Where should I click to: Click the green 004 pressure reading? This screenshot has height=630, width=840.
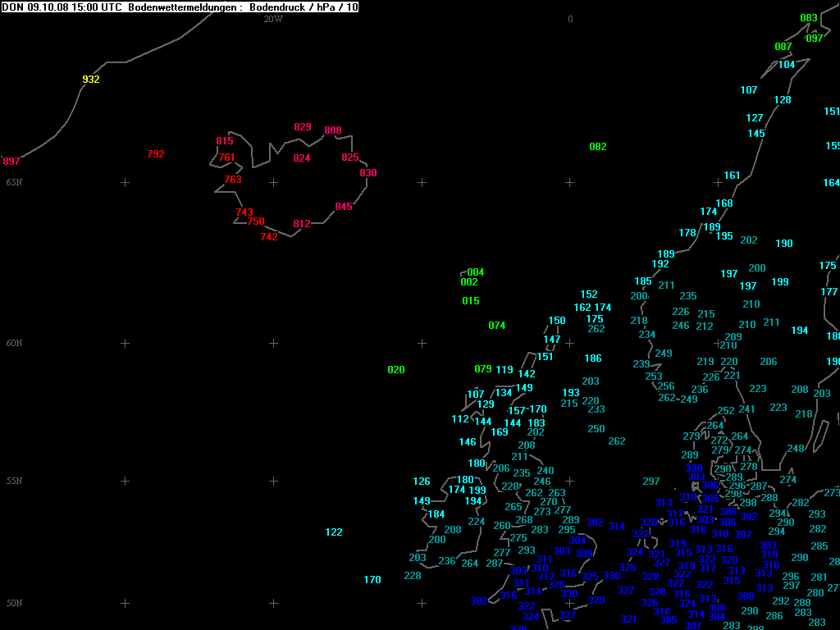coord(476,272)
